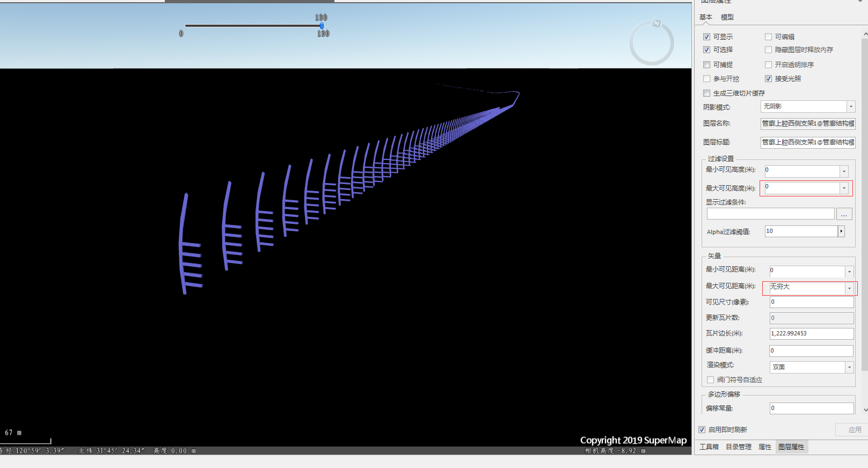Toggle 启用即时刷新 checkbox
The image size is (868, 468).
[x=702, y=430]
